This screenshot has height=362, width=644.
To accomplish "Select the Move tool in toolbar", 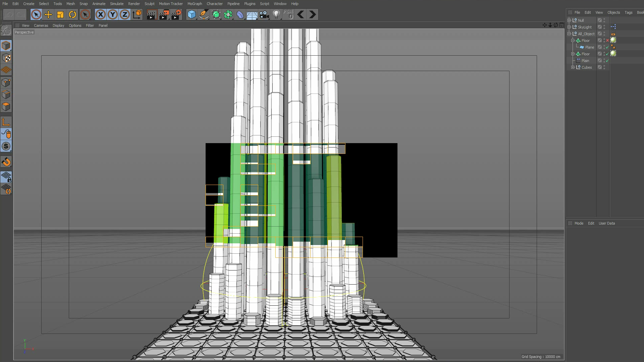I will click(x=48, y=14).
